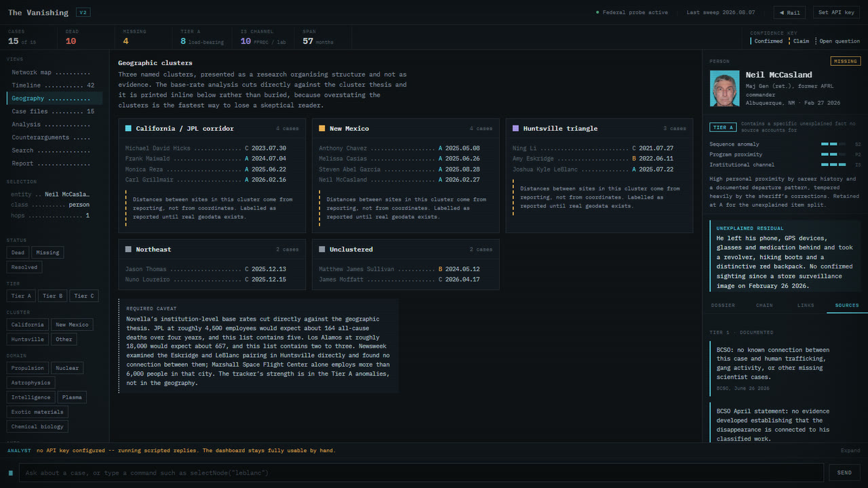Viewport: 868px width, 488px height.
Task: Toggle the Exotic materials domain filter
Action: point(37,412)
